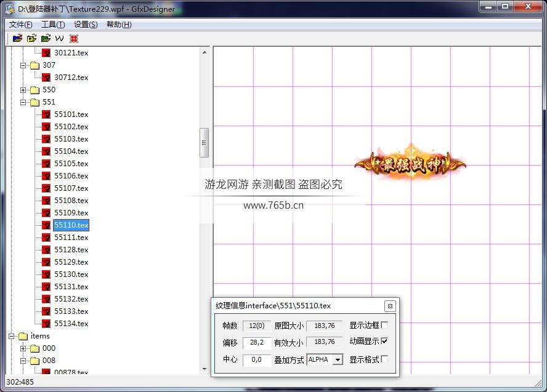The width and height of the screenshot is (547, 392).
Task: Click the red icon of 30712.tex
Action: pos(46,78)
